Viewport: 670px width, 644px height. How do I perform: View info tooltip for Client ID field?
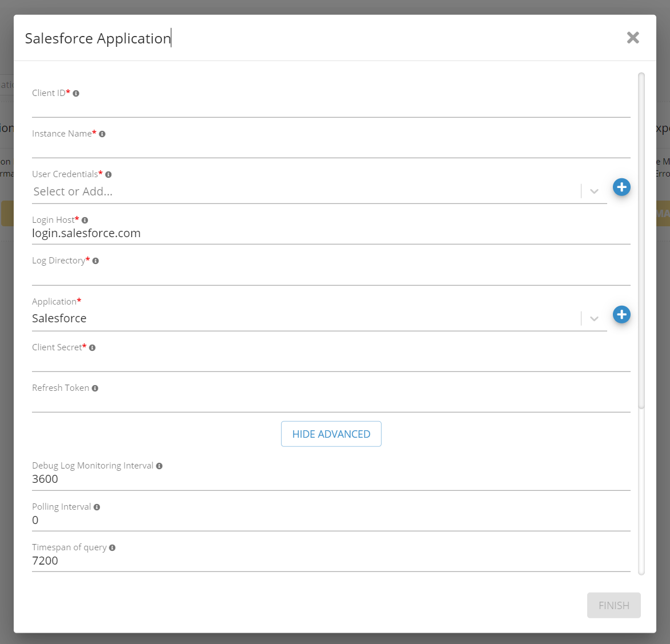[76, 93]
